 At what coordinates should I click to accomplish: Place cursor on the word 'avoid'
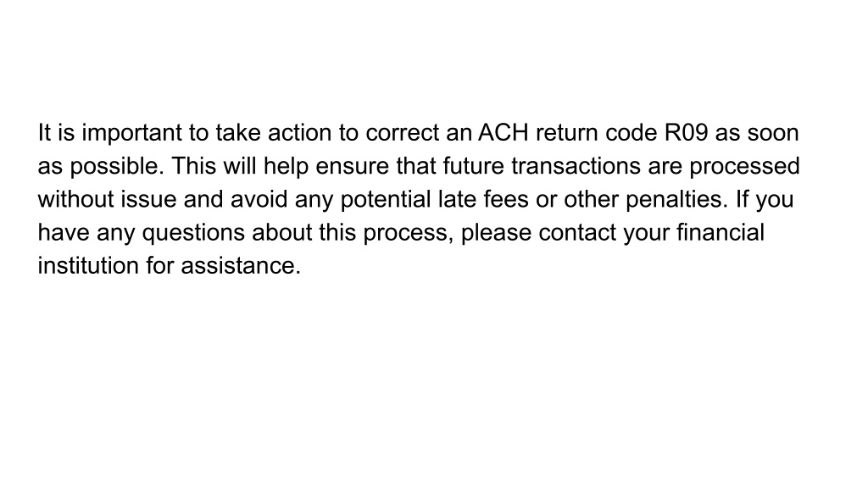tap(259, 199)
